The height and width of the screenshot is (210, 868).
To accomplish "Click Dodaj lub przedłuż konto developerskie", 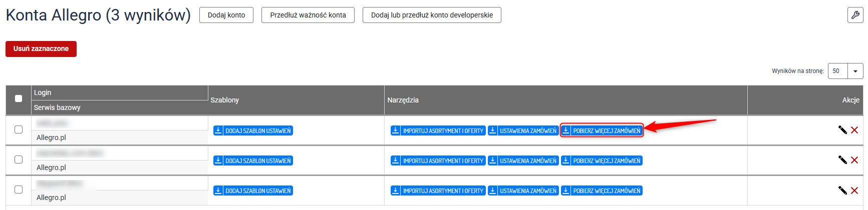I will click(x=432, y=15).
